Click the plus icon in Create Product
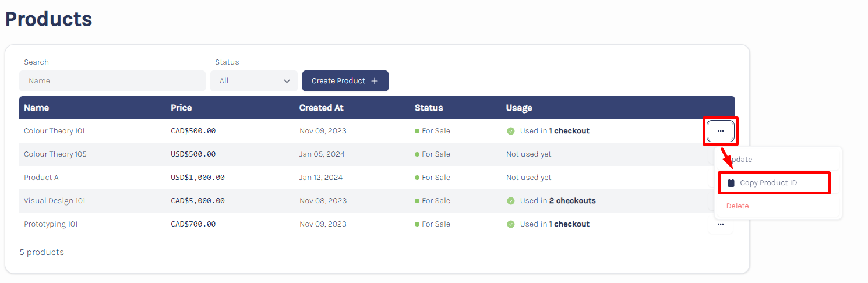868x283 pixels. [375, 81]
